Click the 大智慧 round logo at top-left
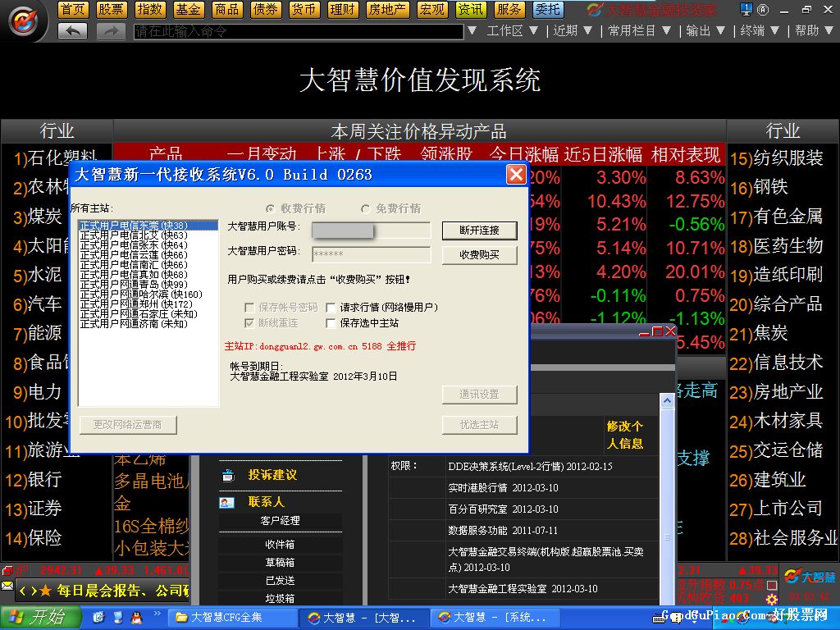The width and height of the screenshot is (840, 630). click(x=22, y=21)
